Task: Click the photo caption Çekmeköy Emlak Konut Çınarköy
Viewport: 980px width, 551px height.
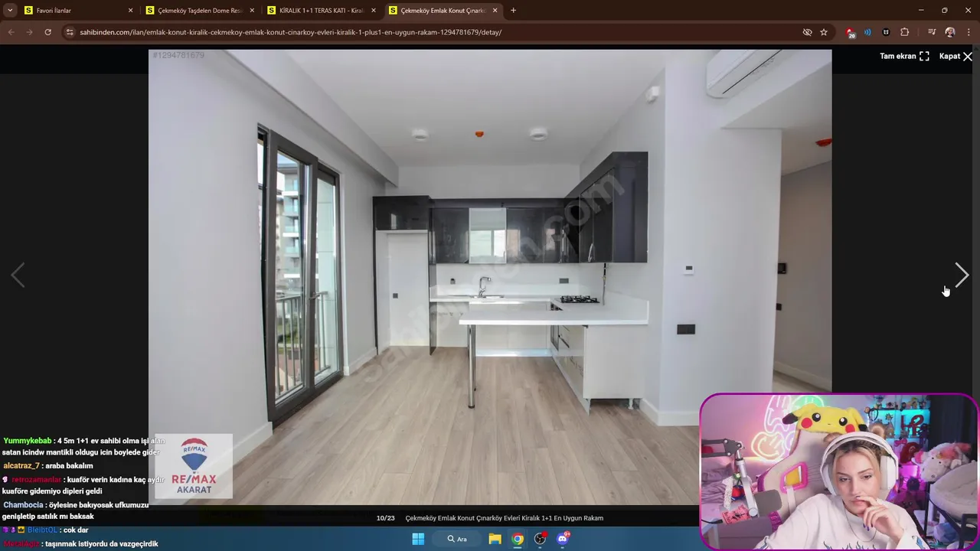Action: pyautogui.click(x=504, y=518)
